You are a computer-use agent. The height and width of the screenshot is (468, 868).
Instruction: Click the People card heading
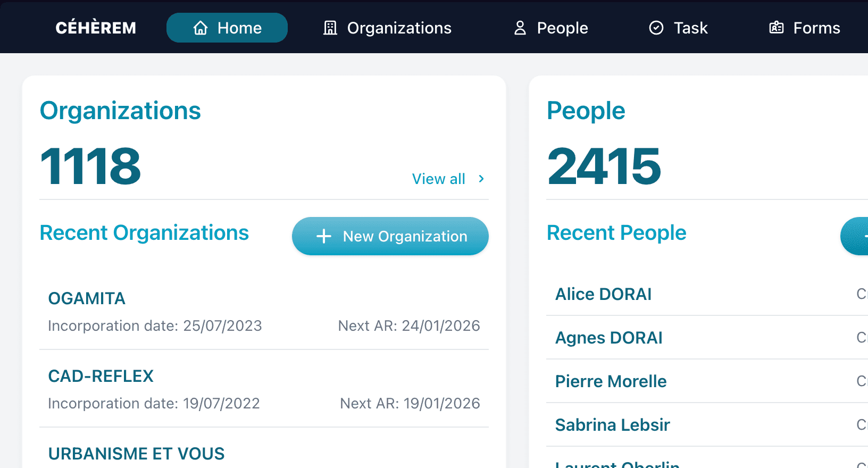tap(586, 111)
